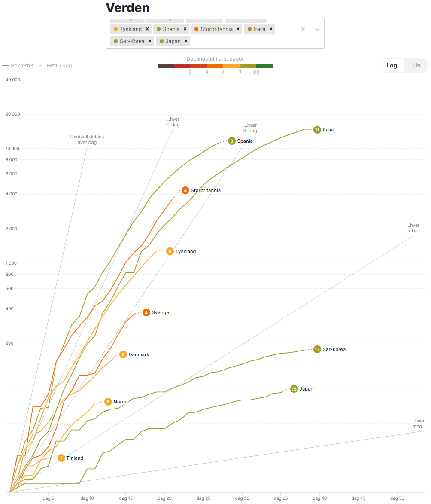The height and width of the screenshot is (504, 431).
Task: Click the Sverige line label
Action: (160, 312)
